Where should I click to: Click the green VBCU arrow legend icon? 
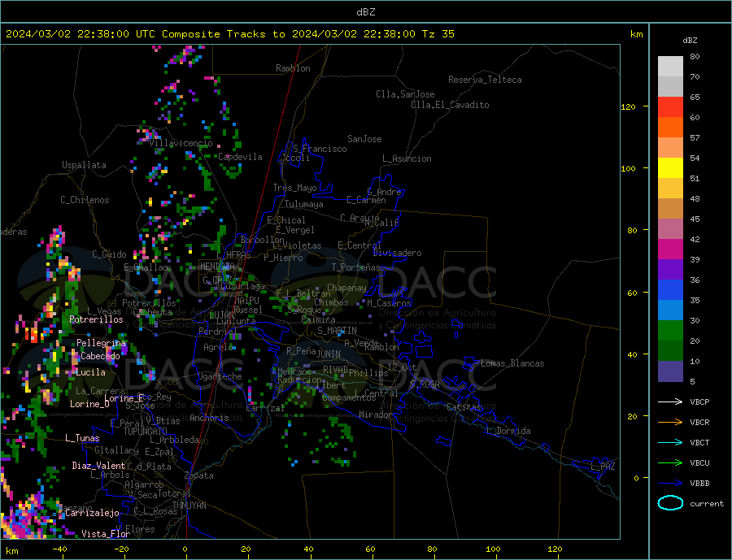click(670, 462)
